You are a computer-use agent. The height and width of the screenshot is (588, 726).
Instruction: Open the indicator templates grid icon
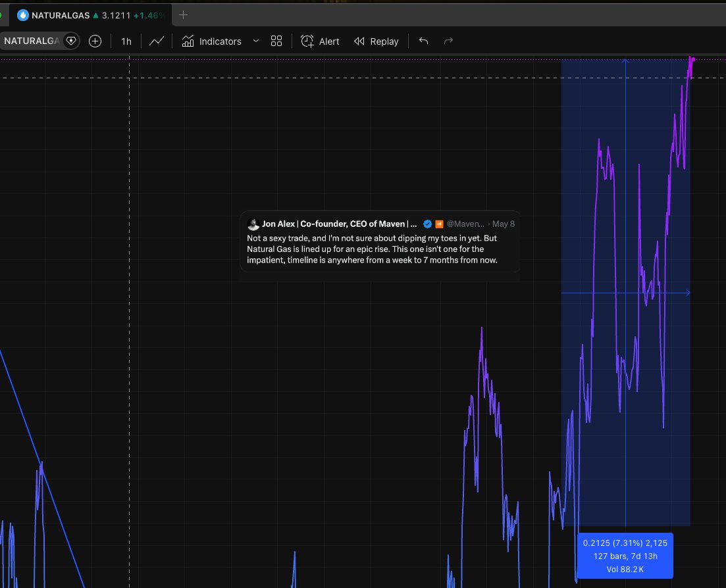coord(276,41)
